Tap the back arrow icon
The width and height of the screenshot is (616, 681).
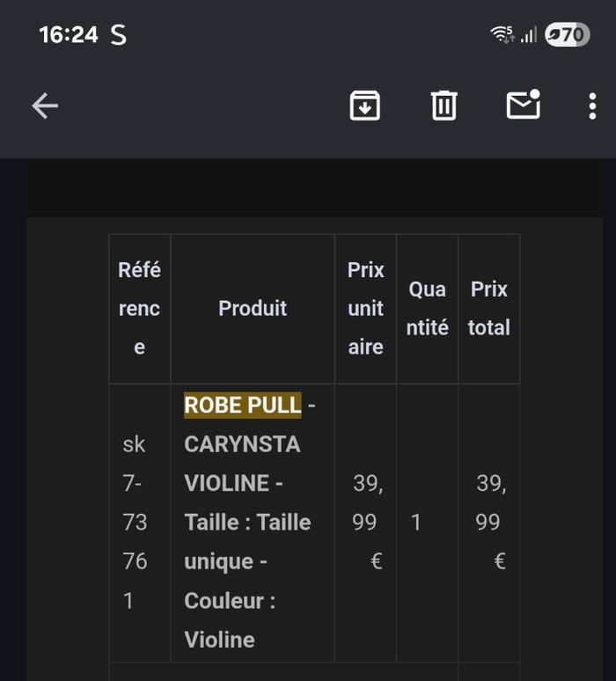[45, 106]
